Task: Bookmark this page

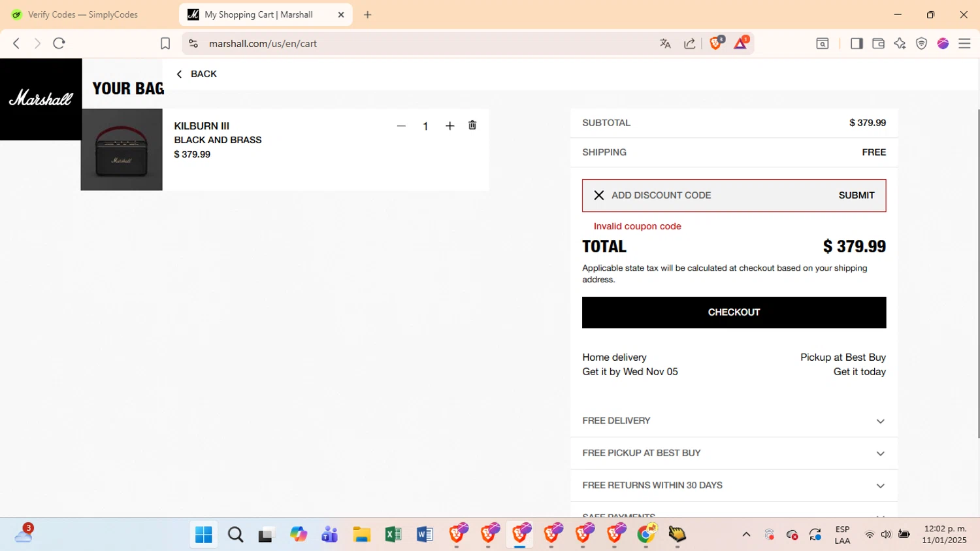Action: point(165,43)
